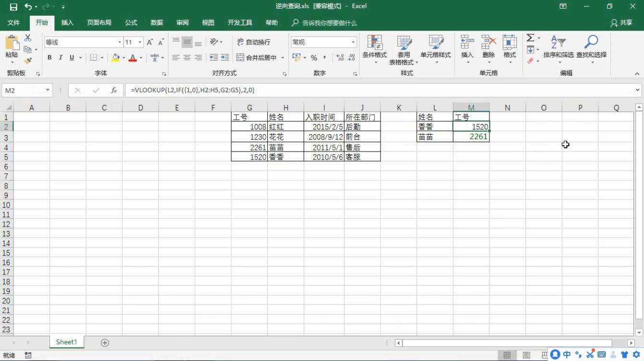Open Find and Select magnifier icon
Screen dimensions: 644x361
click(591, 42)
